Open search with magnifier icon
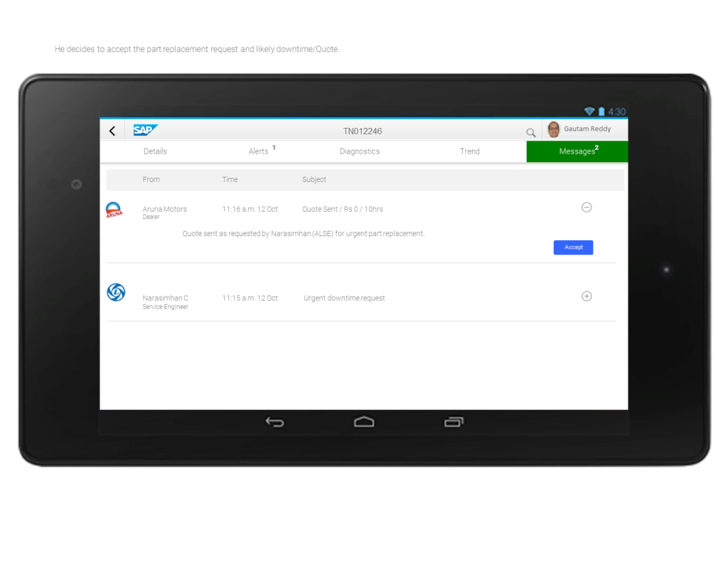The width and height of the screenshot is (728, 570). [x=530, y=132]
